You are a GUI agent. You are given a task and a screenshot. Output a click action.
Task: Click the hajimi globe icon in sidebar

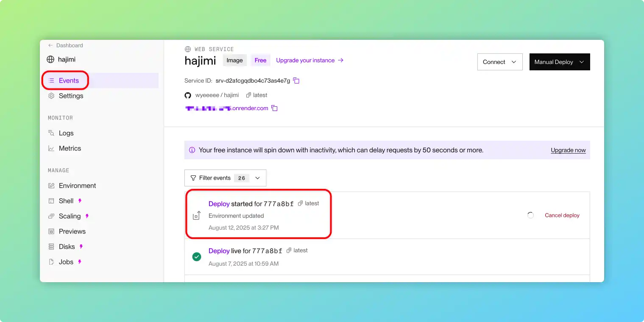[x=50, y=59]
